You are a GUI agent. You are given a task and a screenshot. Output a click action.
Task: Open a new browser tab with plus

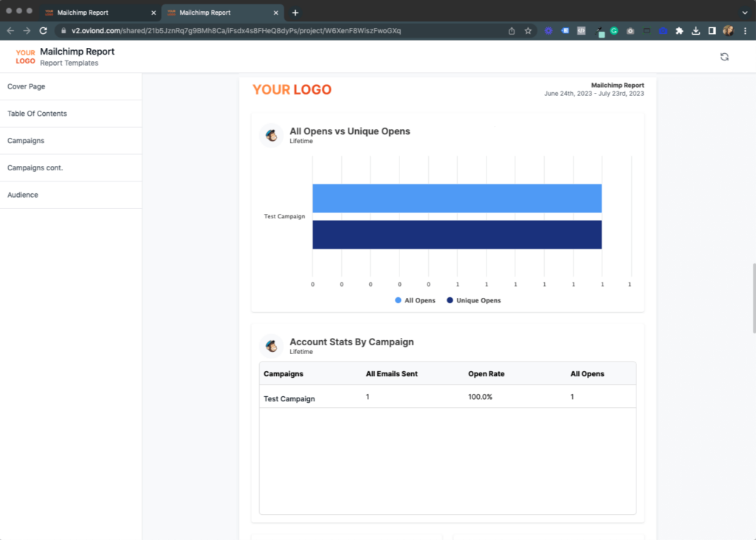point(295,13)
